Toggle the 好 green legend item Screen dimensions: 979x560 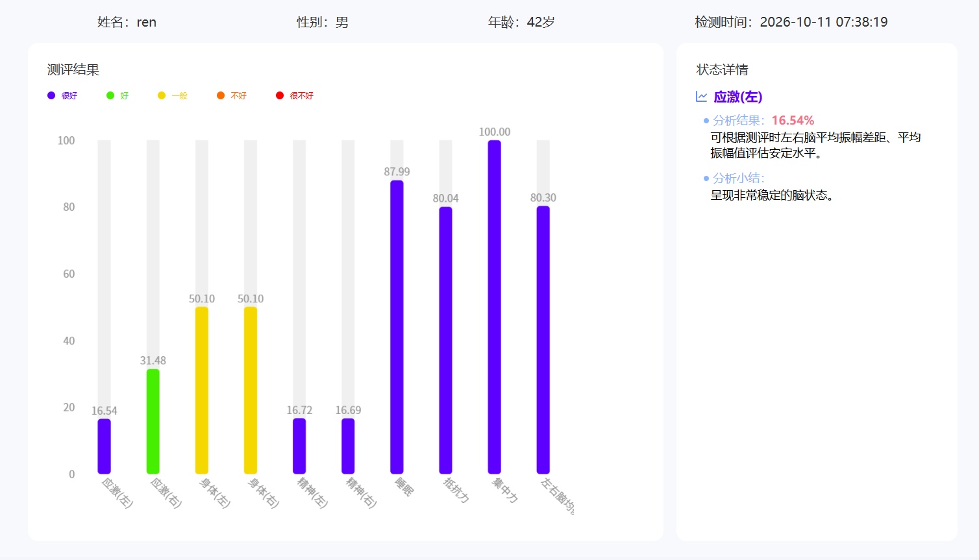click(x=118, y=95)
